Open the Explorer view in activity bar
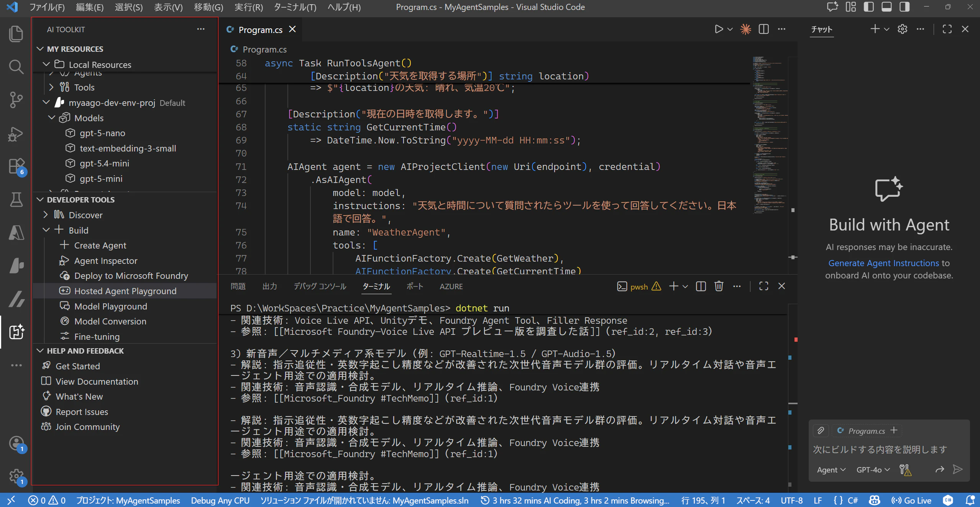Viewport: 980px width, 507px height. coord(16,34)
